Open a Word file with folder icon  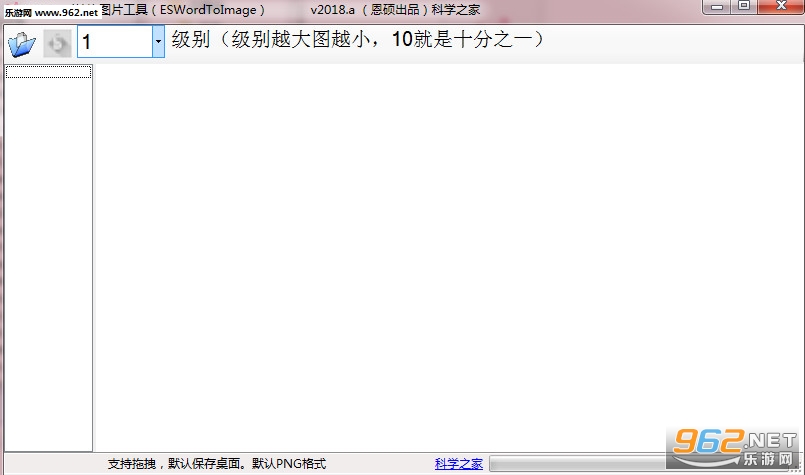click(x=22, y=43)
